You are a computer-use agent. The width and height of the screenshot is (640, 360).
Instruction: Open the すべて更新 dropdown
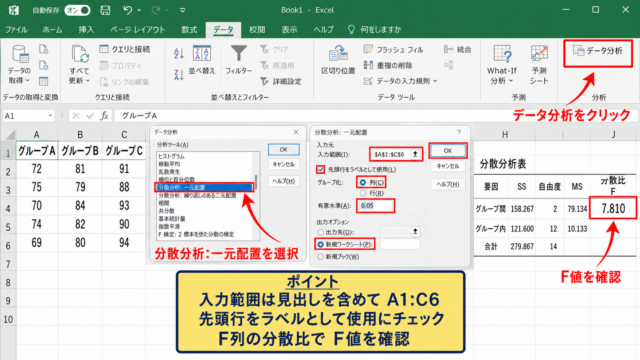(79, 65)
